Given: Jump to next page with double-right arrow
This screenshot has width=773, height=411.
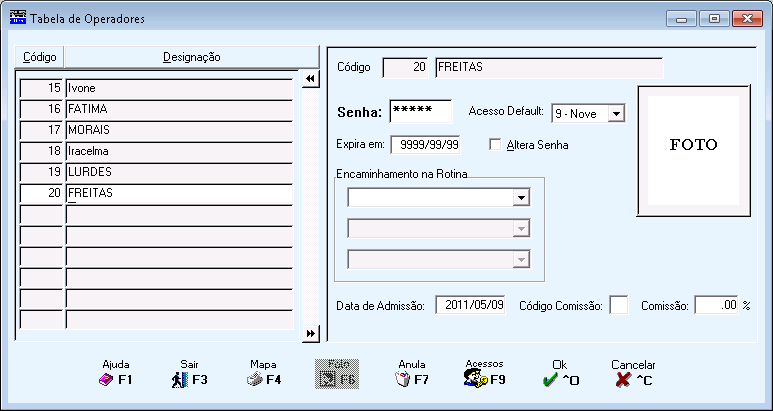Looking at the screenshot, I should pyautogui.click(x=311, y=334).
